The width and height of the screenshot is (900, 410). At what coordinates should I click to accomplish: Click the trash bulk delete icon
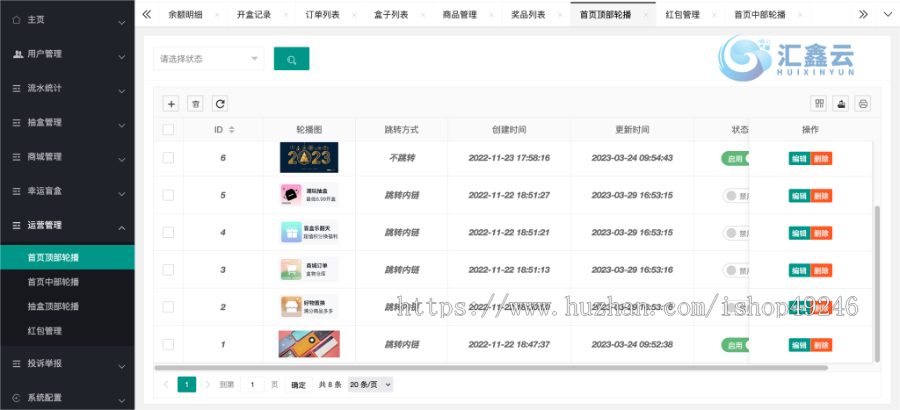195,103
